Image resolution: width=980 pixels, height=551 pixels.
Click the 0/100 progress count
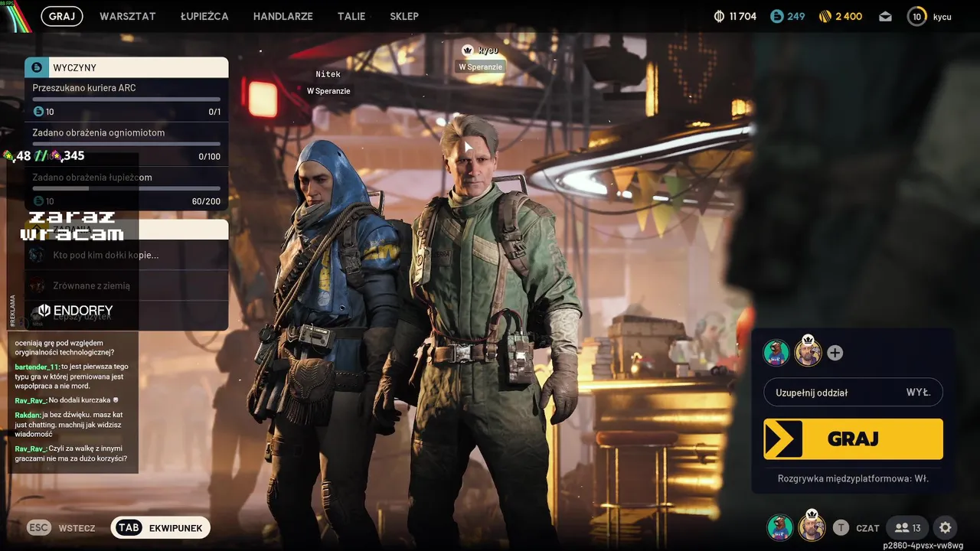pos(209,156)
